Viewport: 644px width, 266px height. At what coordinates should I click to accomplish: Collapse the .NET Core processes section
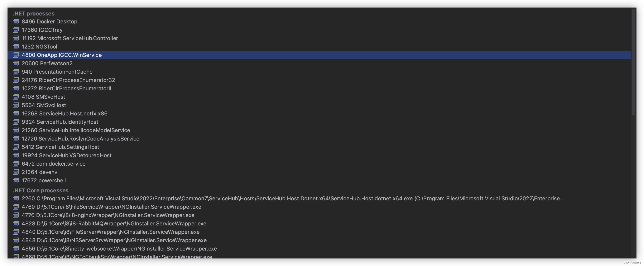click(40, 190)
